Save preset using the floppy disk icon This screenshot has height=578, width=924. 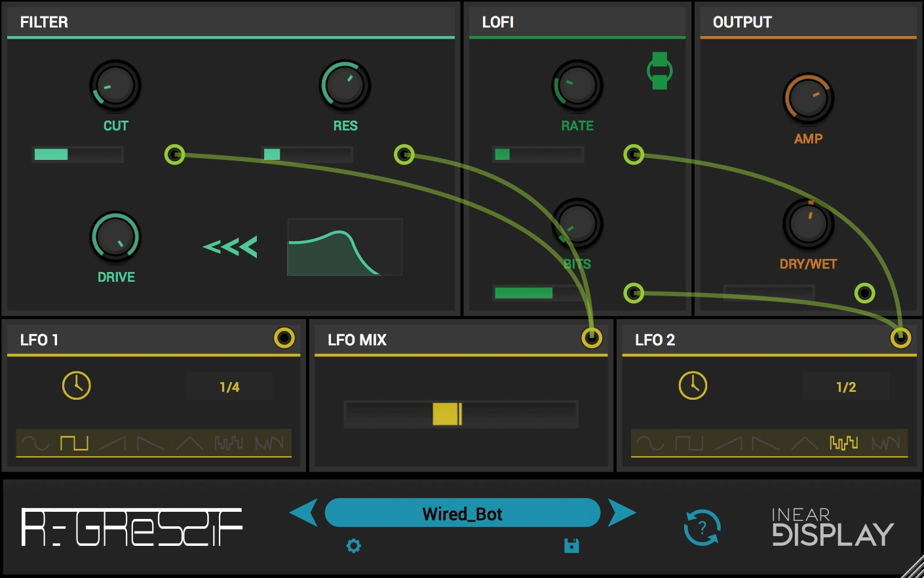pos(571,546)
